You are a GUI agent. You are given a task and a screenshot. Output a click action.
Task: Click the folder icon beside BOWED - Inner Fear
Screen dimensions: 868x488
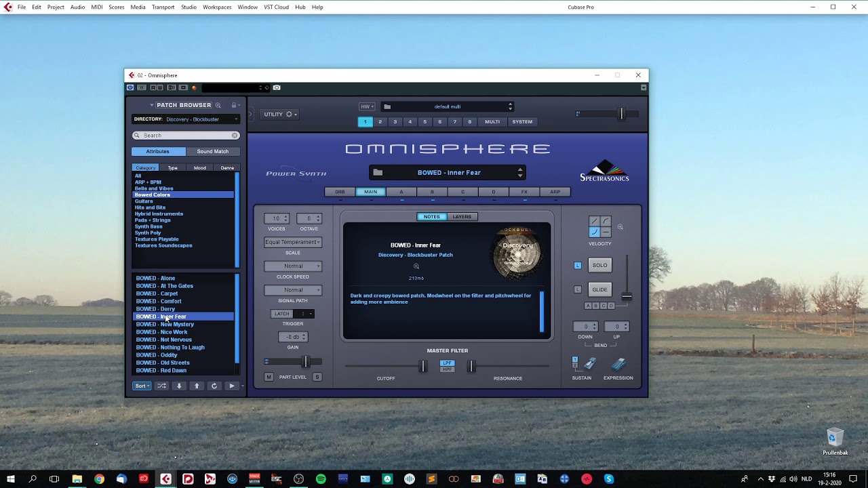378,173
